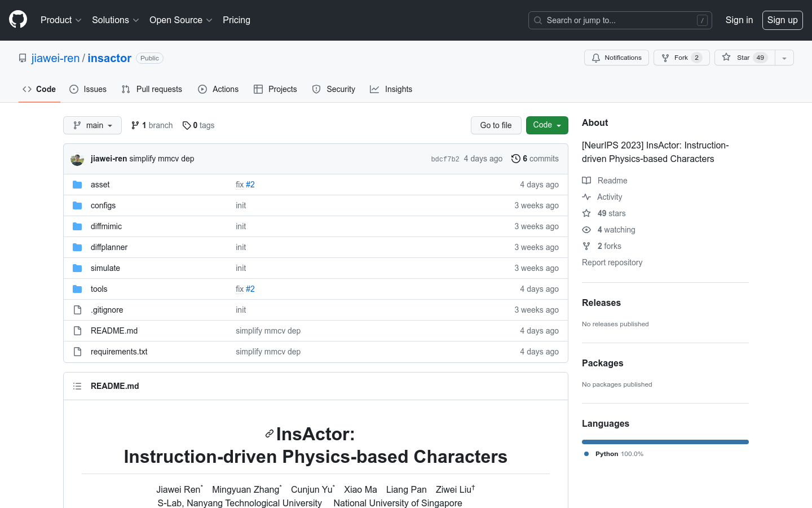Focus the Search or jump to field

620,20
